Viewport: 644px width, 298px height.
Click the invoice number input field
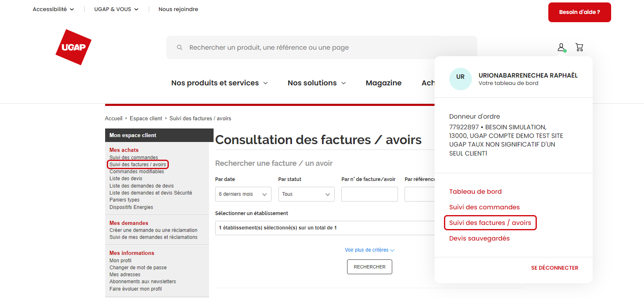pyautogui.click(x=369, y=194)
